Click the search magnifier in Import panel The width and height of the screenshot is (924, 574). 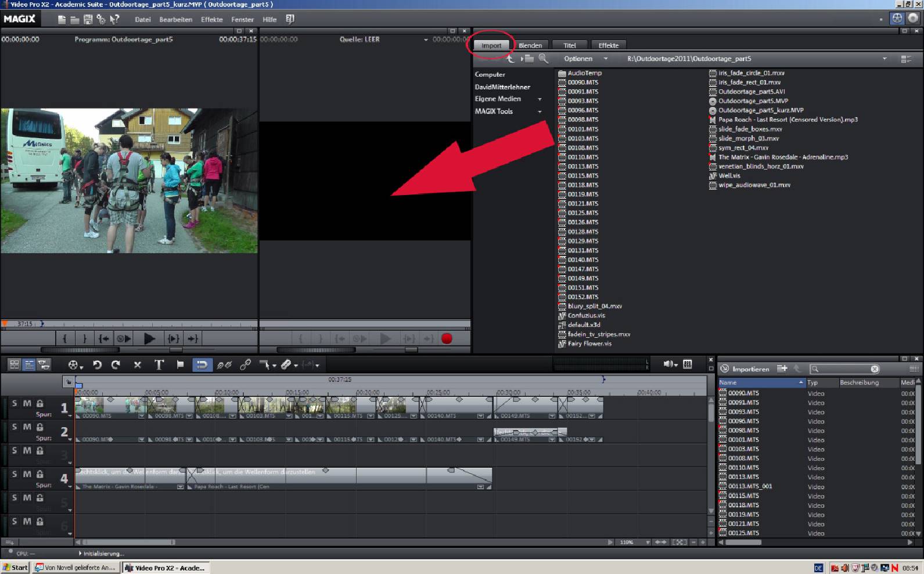[x=543, y=59]
